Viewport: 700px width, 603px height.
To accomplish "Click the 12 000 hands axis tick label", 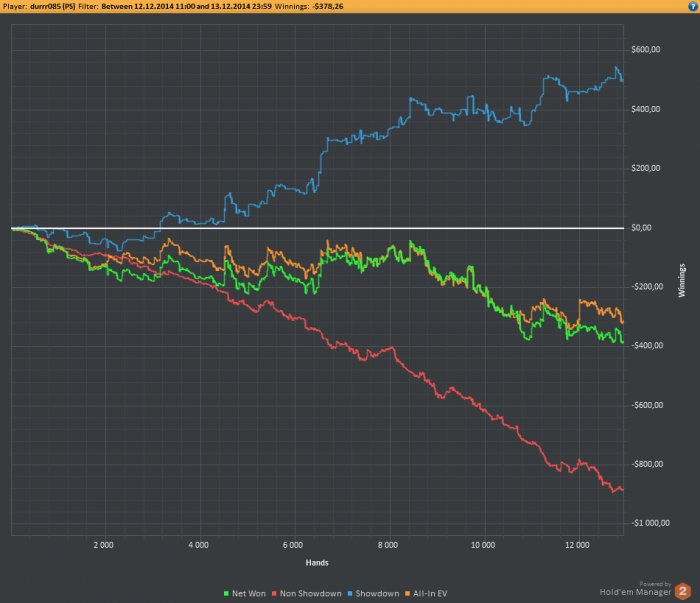I will [577, 545].
